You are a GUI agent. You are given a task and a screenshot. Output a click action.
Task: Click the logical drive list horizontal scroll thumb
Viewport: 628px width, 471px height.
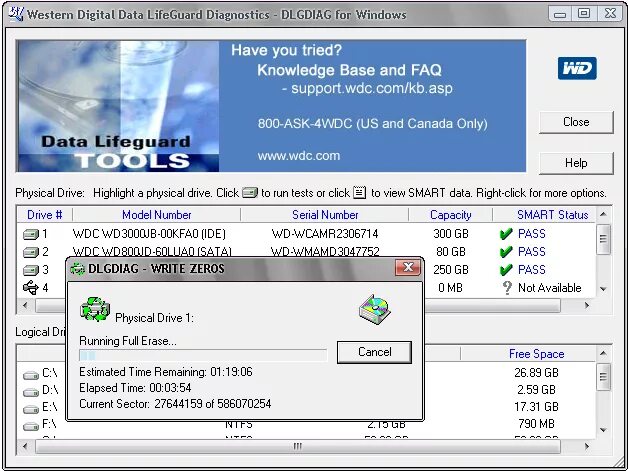pos(298,446)
